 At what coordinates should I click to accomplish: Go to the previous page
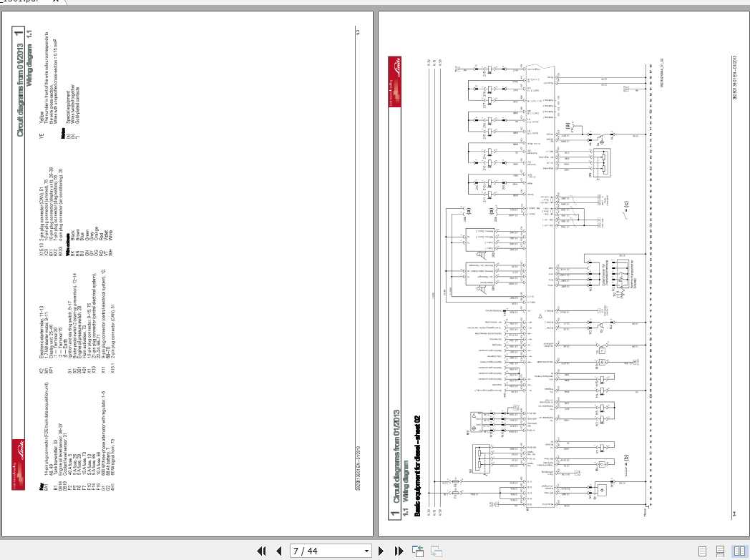(279, 551)
